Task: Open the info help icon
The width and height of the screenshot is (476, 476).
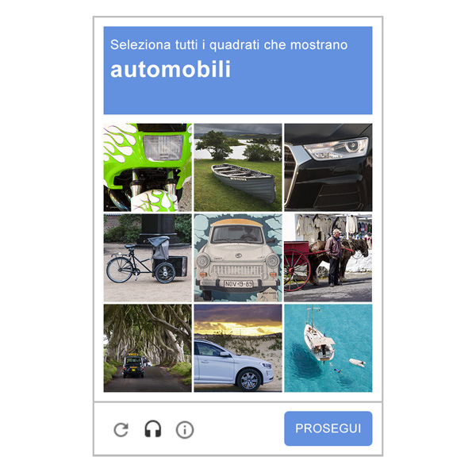Action: (185, 429)
